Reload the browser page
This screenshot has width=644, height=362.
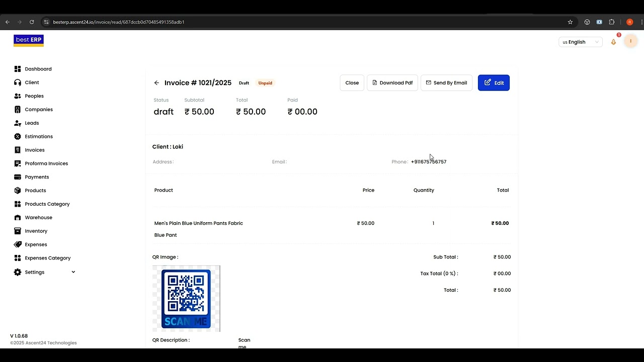click(32, 22)
